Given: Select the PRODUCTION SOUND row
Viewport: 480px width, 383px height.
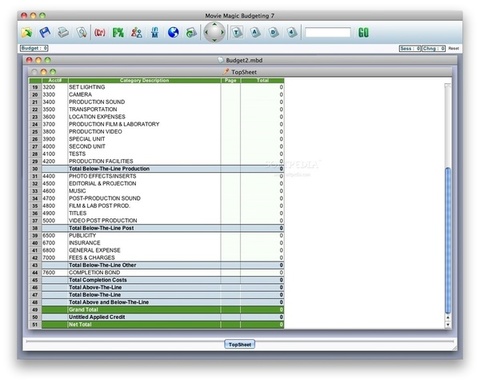Looking at the screenshot, I should click(156, 102).
